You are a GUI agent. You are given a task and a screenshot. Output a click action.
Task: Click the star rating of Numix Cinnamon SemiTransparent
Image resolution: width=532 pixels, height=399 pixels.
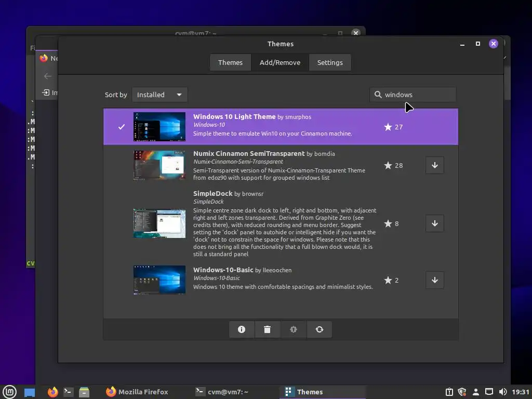tap(393, 165)
